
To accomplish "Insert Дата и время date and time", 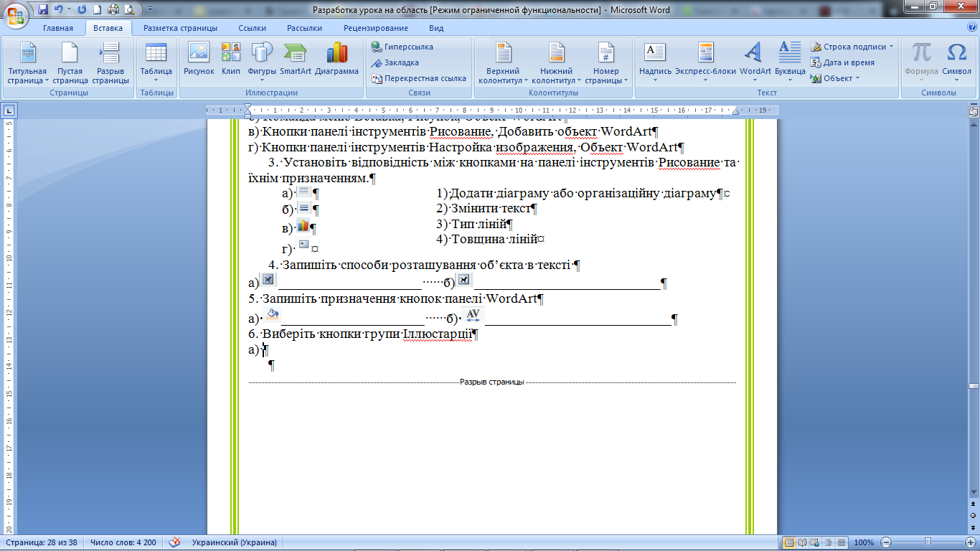I will [843, 62].
